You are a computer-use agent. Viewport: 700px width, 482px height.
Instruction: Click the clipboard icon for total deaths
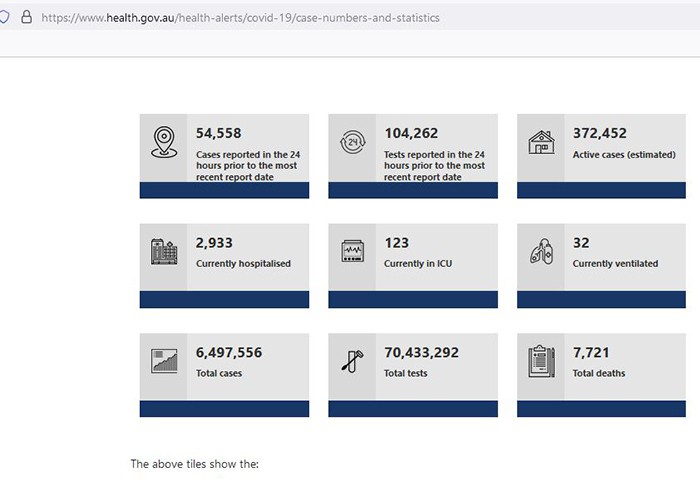pos(541,361)
